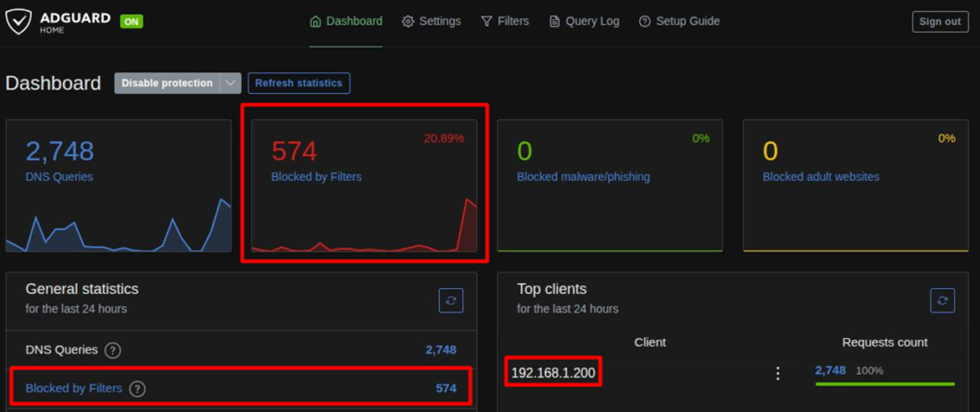
Task: Open the Settings menu
Action: [x=431, y=21]
